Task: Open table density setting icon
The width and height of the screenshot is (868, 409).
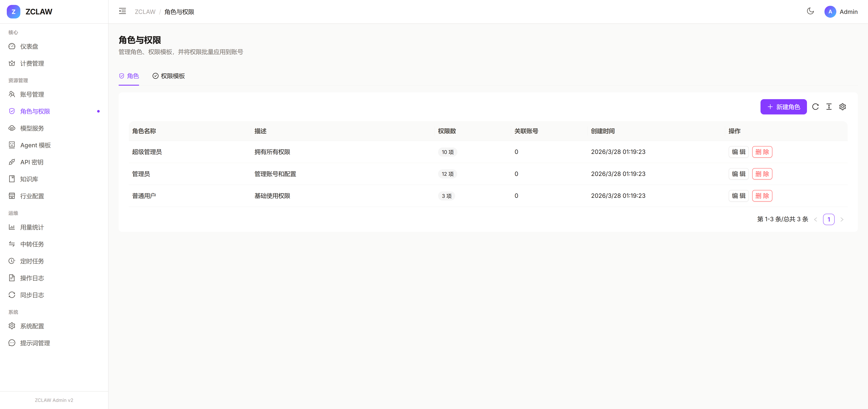Action: 829,107
